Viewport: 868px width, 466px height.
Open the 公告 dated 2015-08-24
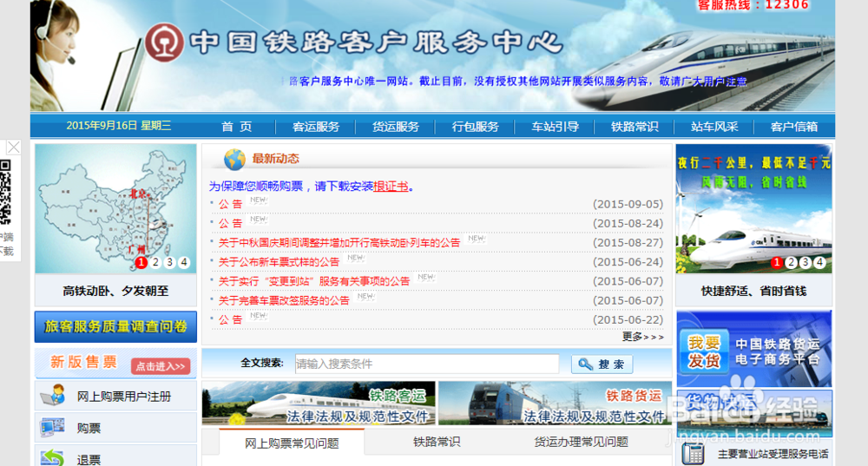click(x=230, y=224)
